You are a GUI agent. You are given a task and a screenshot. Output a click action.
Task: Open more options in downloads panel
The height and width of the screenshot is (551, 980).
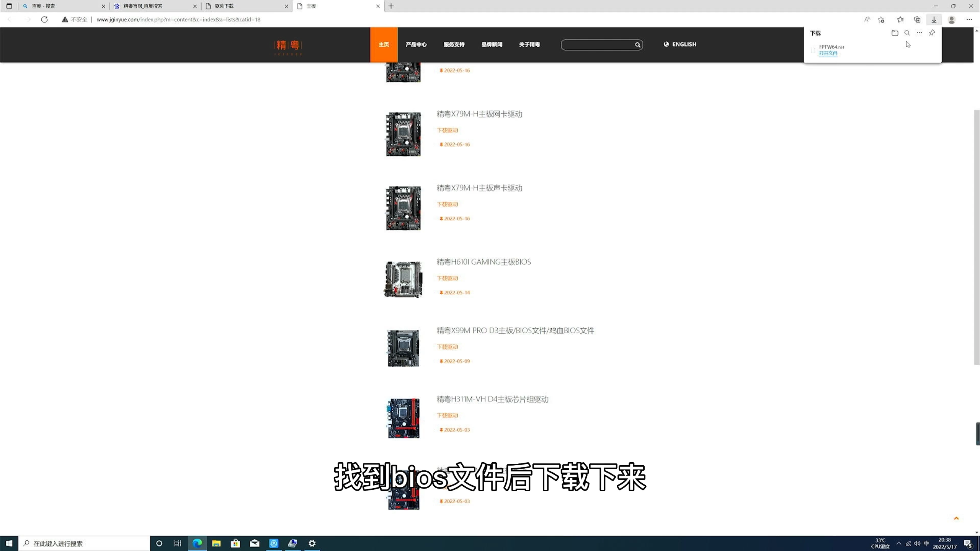(919, 33)
